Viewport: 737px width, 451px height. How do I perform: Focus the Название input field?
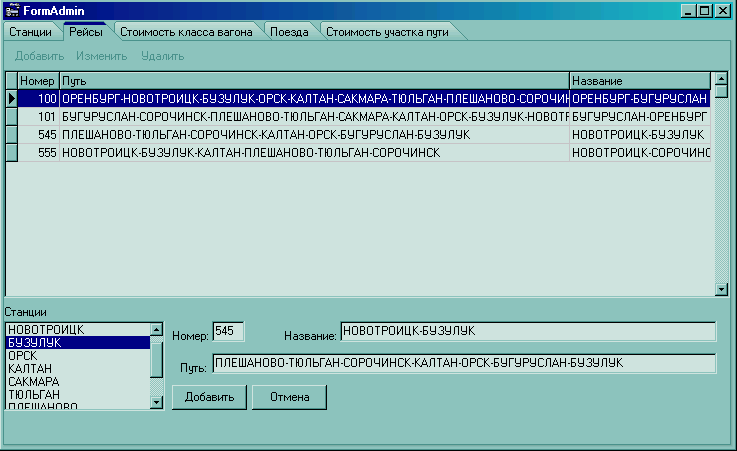pyautogui.click(x=528, y=331)
